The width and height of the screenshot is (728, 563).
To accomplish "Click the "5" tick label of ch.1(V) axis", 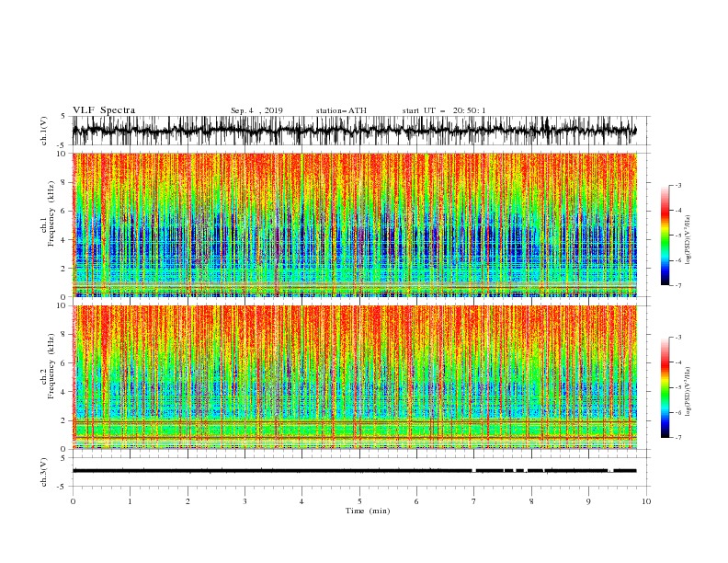I will point(63,116).
